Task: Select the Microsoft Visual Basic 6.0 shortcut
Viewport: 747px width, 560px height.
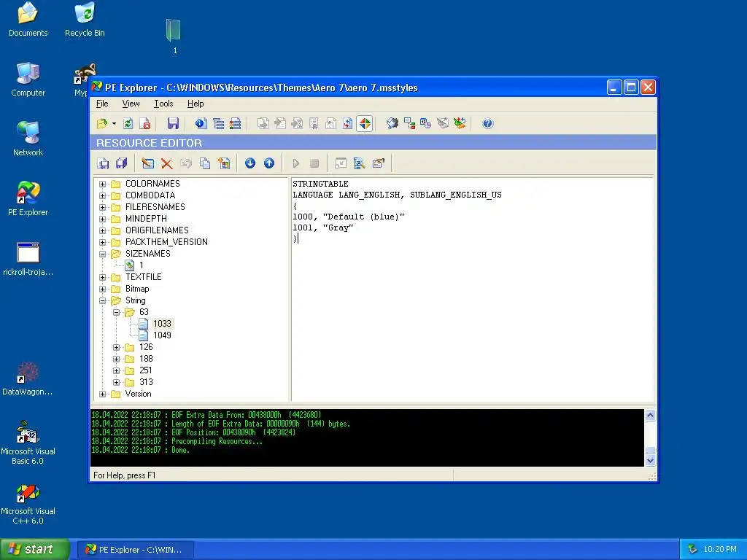Action: [x=28, y=443]
